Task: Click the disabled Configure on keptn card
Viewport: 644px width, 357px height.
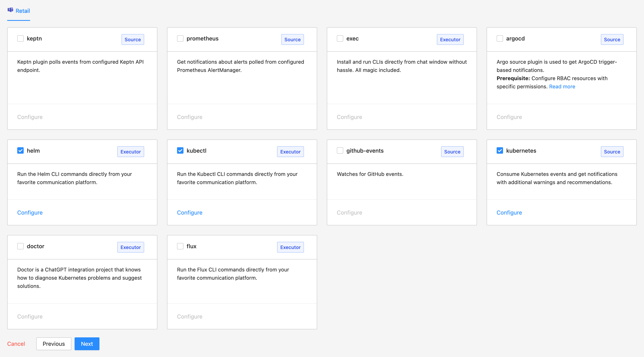Action: point(30,117)
